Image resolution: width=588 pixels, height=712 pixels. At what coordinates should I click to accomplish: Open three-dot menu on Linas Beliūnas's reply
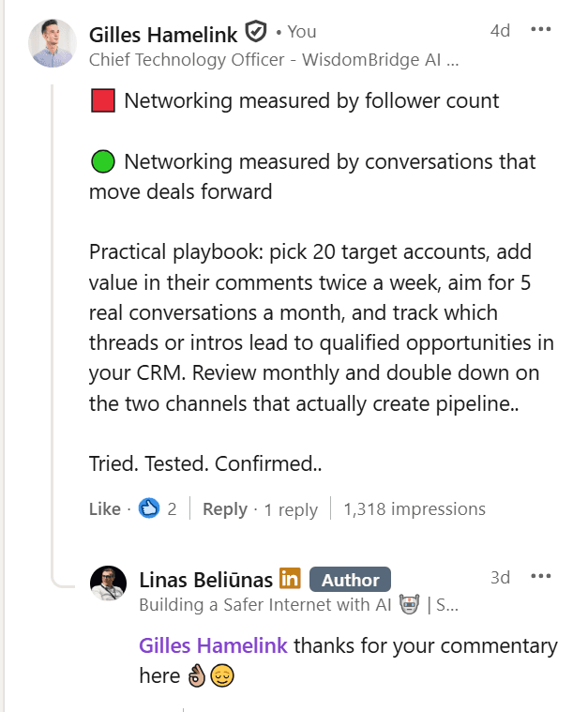pos(541,576)
